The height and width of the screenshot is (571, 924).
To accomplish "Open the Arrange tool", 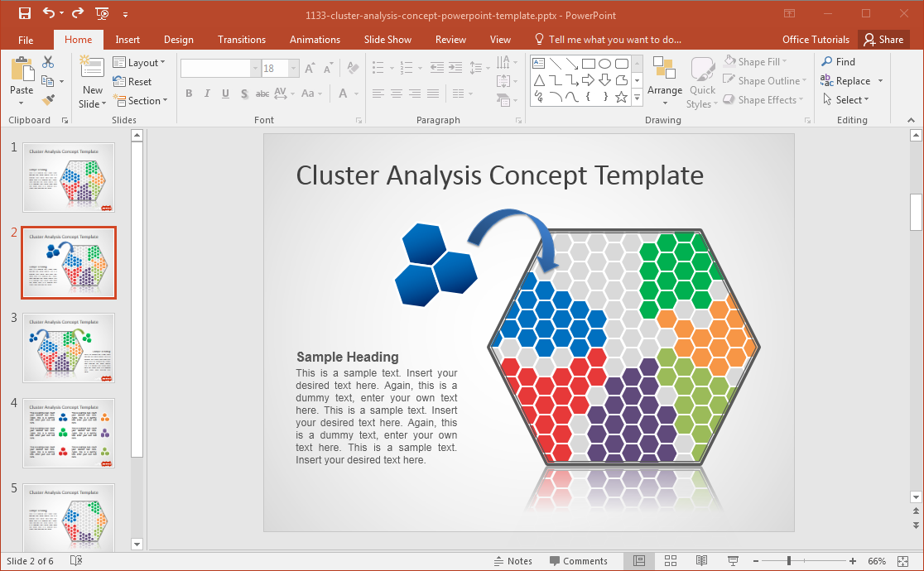I will pos(664,82).
